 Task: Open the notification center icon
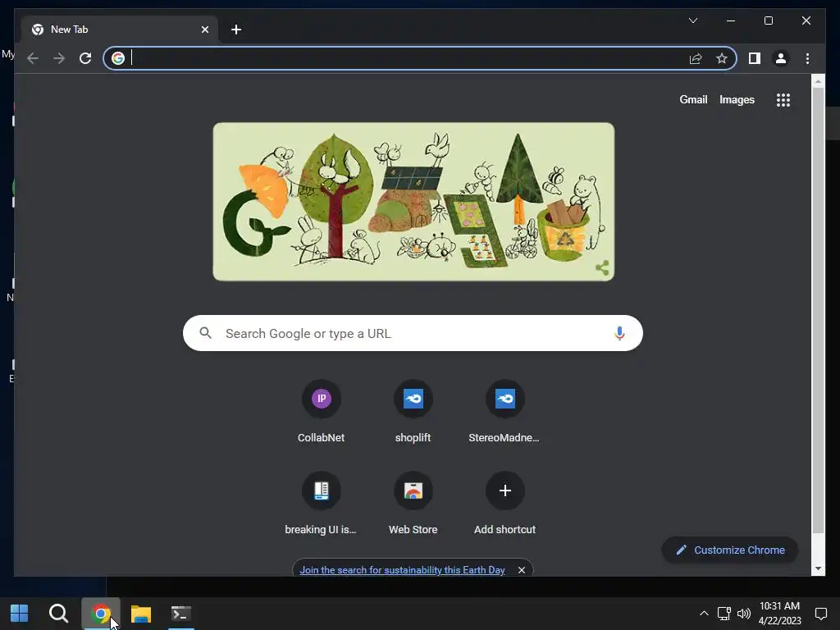pos(820,614)
